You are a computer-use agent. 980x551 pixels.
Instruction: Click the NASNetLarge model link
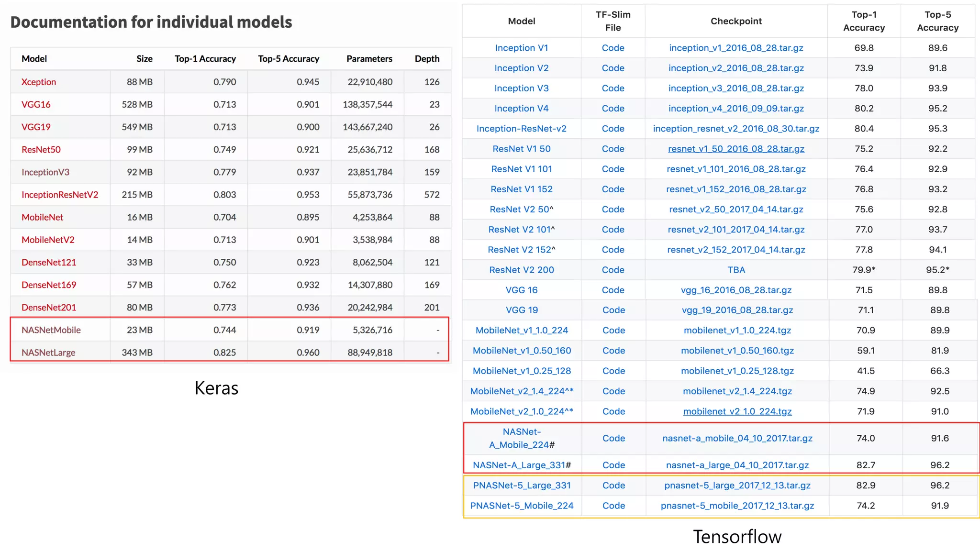[x=48, y=353]
